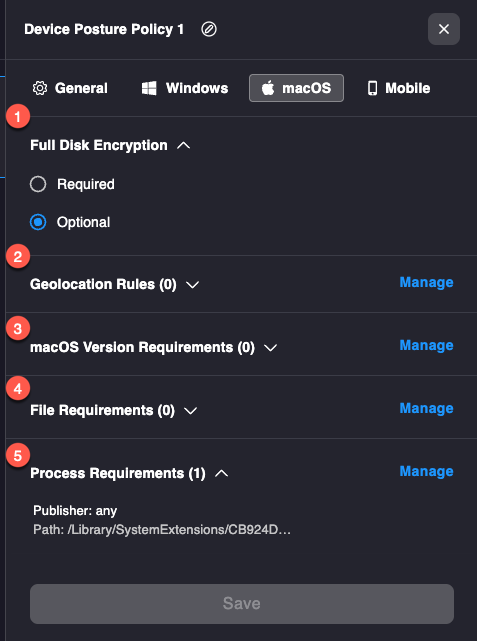The width and height of the screenshot is (477, 641).
Task: Collapse the Full Disk Encryption section
Action: click(x=184, y=146)
